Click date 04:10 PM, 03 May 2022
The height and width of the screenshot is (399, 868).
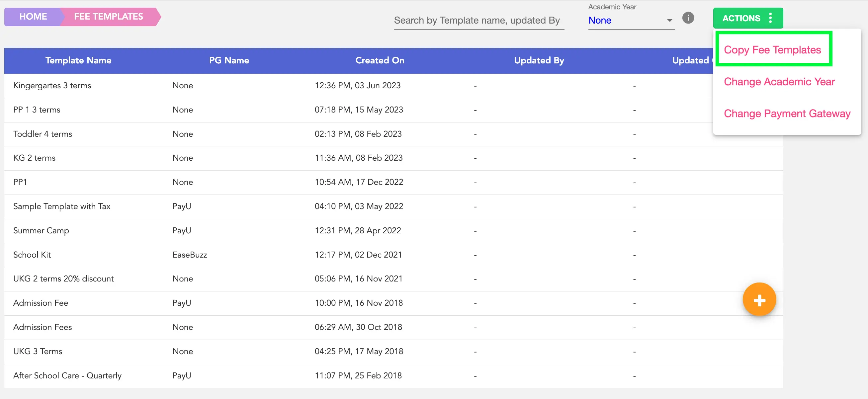(x=359, y=206)
